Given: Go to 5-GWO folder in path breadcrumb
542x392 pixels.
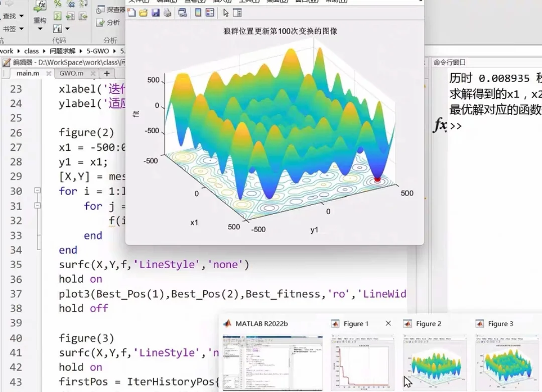Looking at the screenshot, I should tap(97, 51).
